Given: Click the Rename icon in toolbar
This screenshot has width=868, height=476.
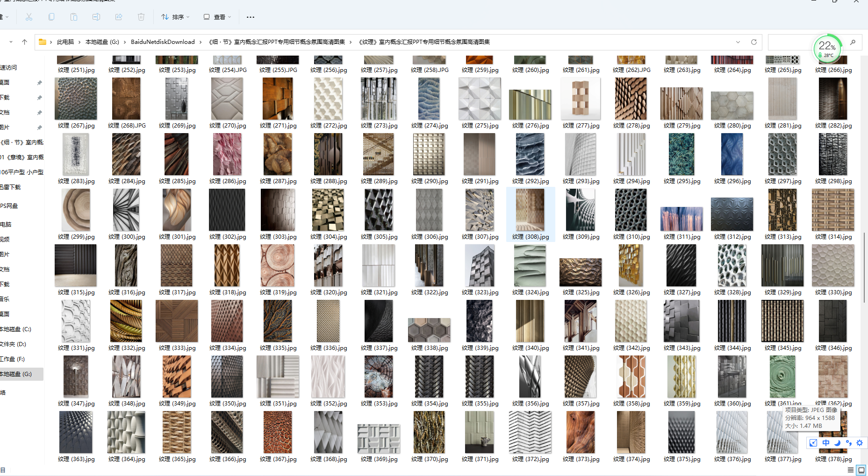Looking at the screenshot, I should pos(96,17).
